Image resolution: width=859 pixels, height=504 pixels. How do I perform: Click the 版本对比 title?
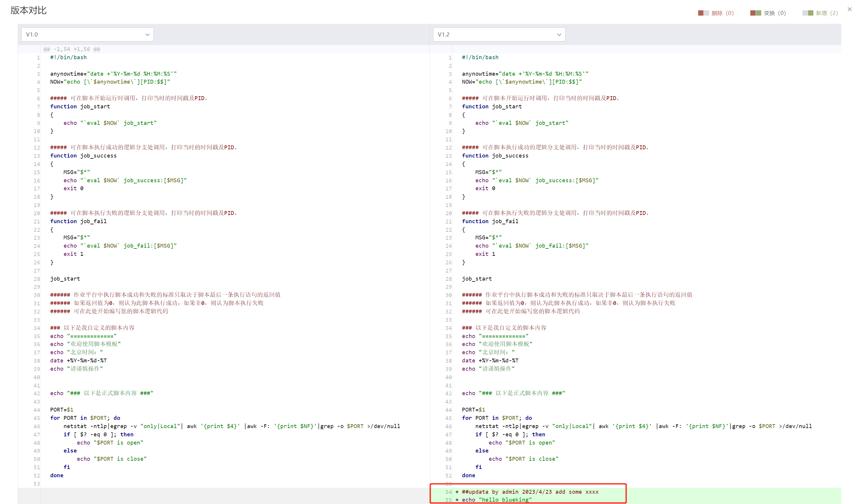[x=28, y=10]
